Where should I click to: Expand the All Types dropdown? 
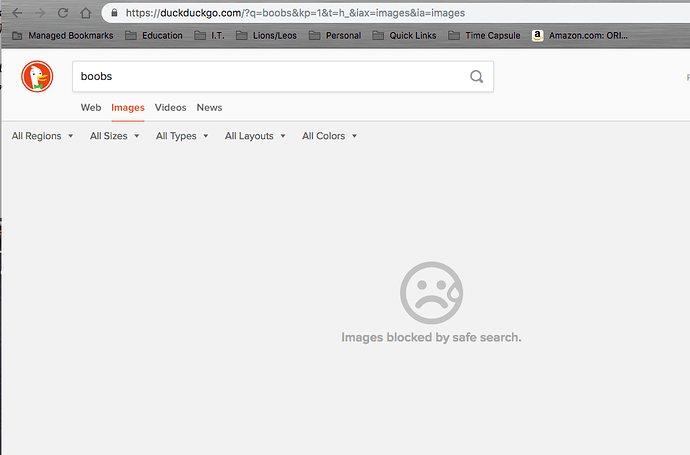pyautogui.click(x=182, y=136)
